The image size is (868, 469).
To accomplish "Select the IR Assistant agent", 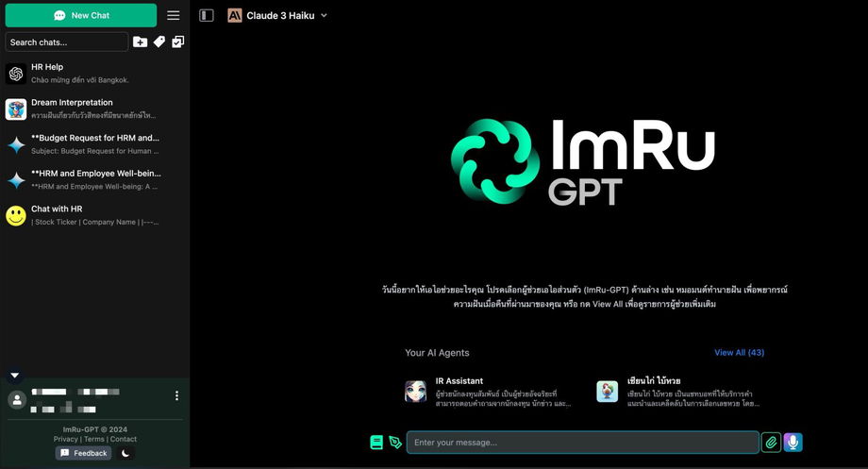I will [487, 392].
